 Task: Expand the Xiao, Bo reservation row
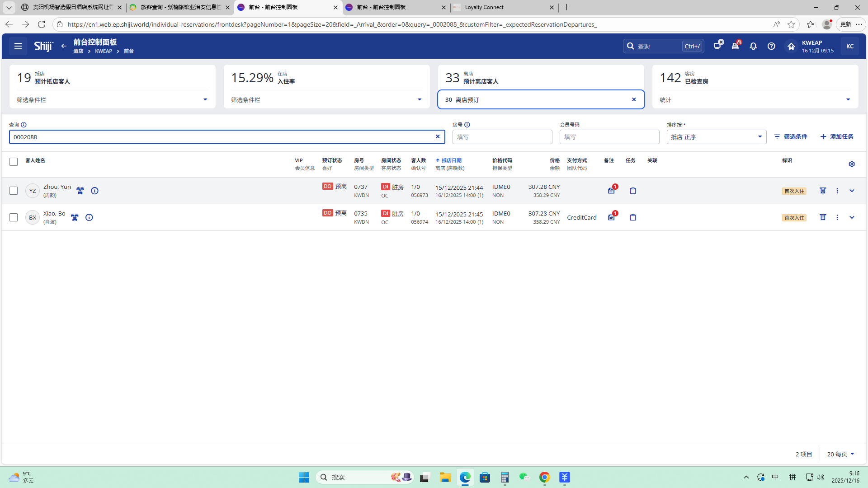coord(852,217)
